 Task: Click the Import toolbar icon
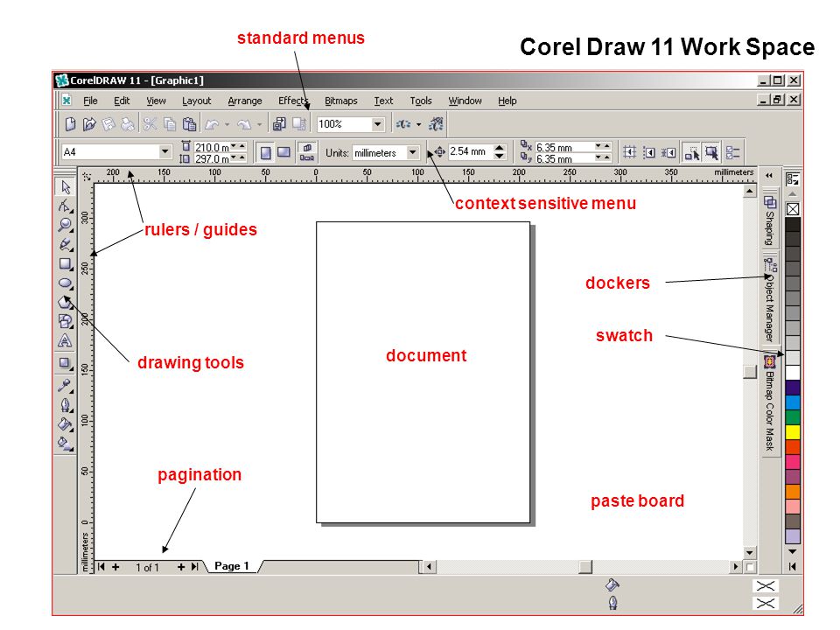(x=279, y=124)
